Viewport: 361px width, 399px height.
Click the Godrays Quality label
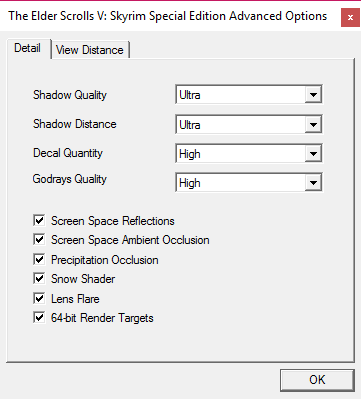tap(70, 179)
